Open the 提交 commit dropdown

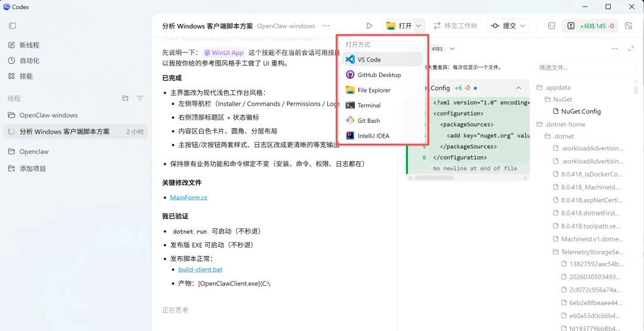click(x=508, y=26)
